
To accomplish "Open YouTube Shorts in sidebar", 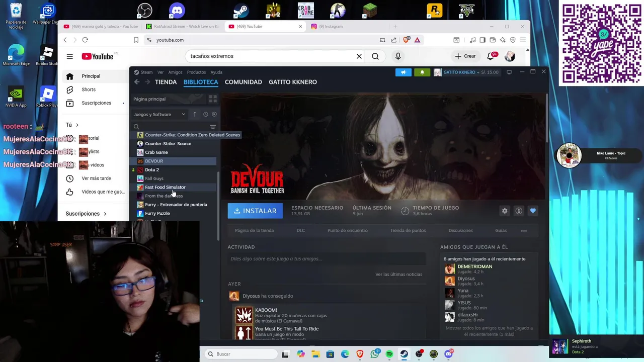I will coord(89,89).
